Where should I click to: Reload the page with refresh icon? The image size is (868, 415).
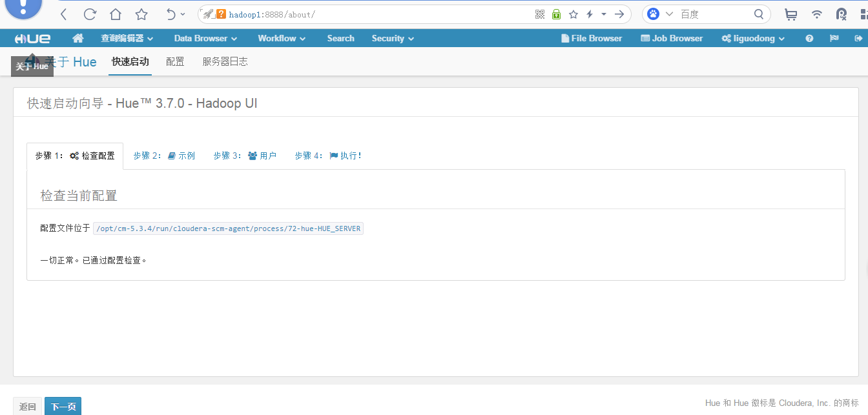click(90, 14)
